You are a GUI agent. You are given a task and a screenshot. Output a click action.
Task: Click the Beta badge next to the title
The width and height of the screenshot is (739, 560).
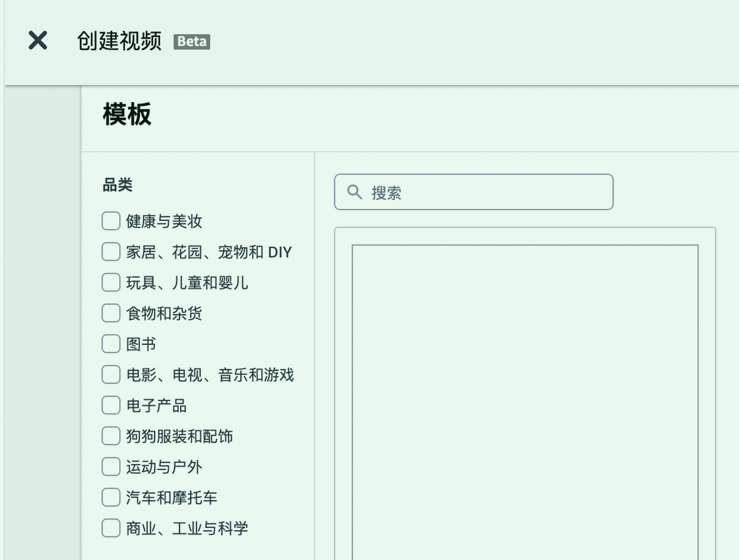tap(190, 41)
